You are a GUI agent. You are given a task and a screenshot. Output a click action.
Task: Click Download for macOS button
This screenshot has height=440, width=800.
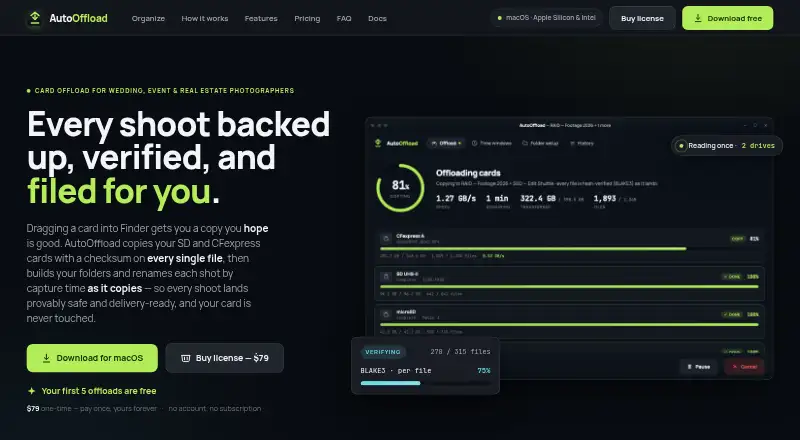point(92,358)
